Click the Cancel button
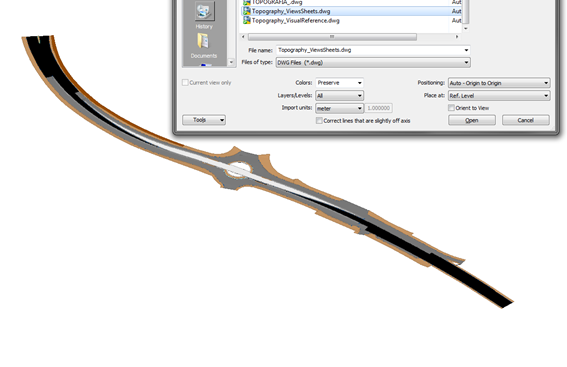The height and width of the screenshot is (367, 567). coord(526,120)
